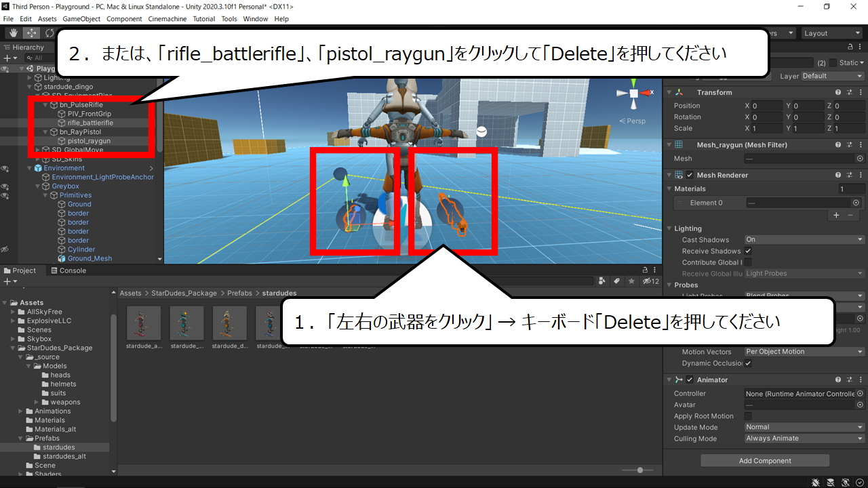Click the scene orientation gizmo
Screen dimensions: 868x488
(633, 94)
